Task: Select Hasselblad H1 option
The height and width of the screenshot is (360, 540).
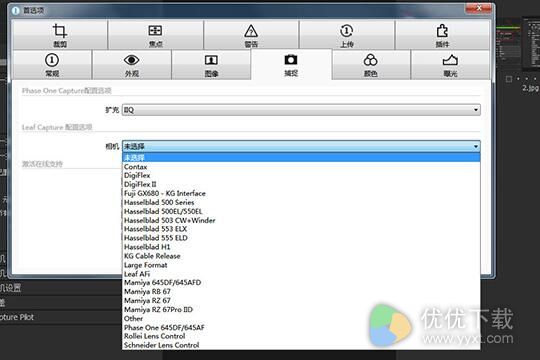Action: (301, 247)
